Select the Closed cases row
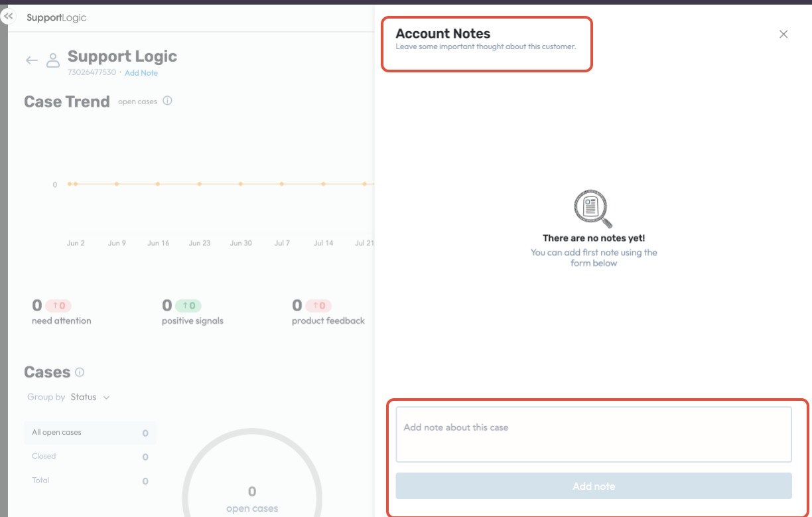Viewport: 812px width, 517px height. pos(90,457)
